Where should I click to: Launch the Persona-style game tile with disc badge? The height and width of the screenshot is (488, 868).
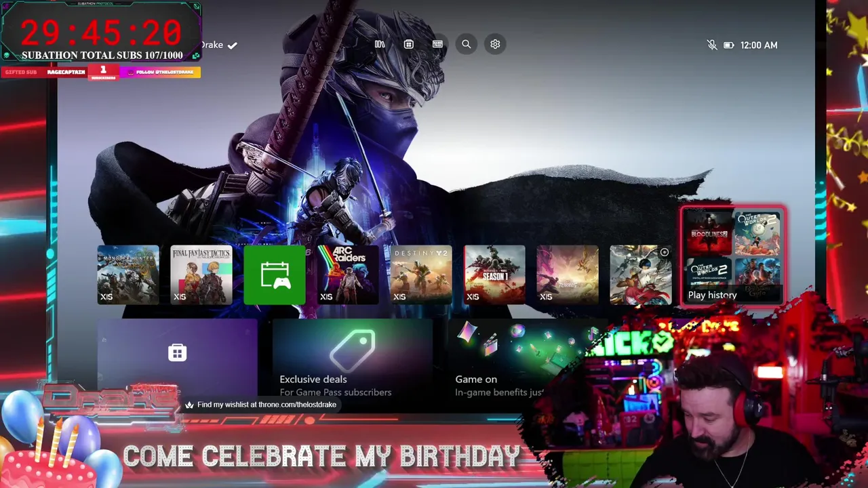(x=641, y=275)
